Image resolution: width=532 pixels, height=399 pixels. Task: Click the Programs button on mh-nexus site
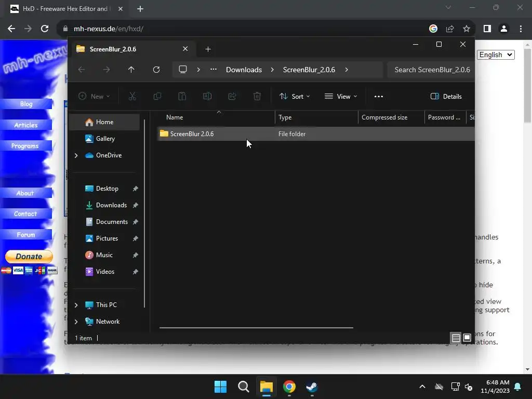[26, 146]
